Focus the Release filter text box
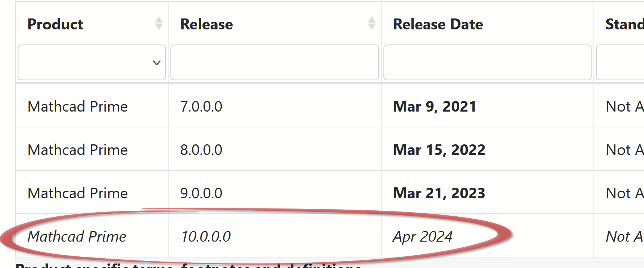The width and height of the screenshot is (644, 268). click(x=274, y=63)
